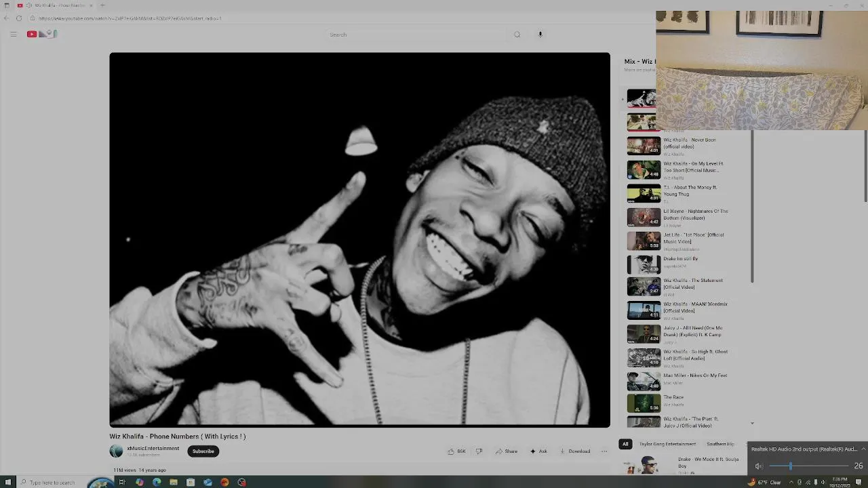Open Wiz Khalifa The Statement title
This screenshot has width=868, height=488.
tap(693, 283)
